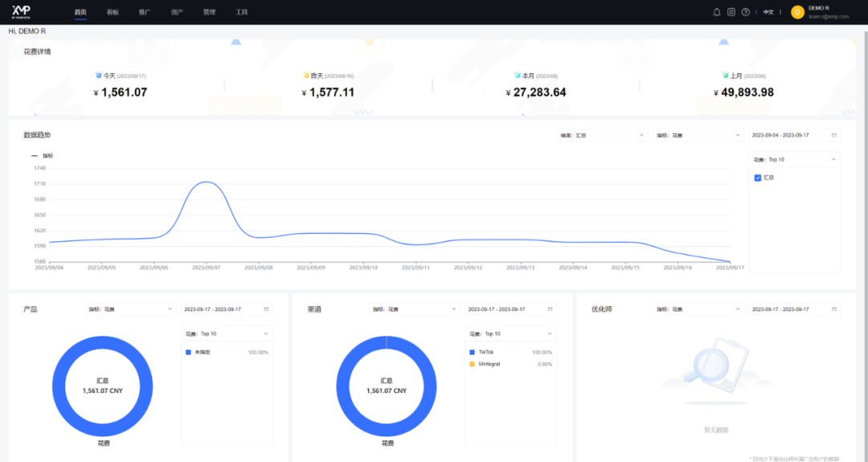This screenshot has width=868, height=462.
Task: Click the blue TikTok color swatch
Action: (473, 352)
